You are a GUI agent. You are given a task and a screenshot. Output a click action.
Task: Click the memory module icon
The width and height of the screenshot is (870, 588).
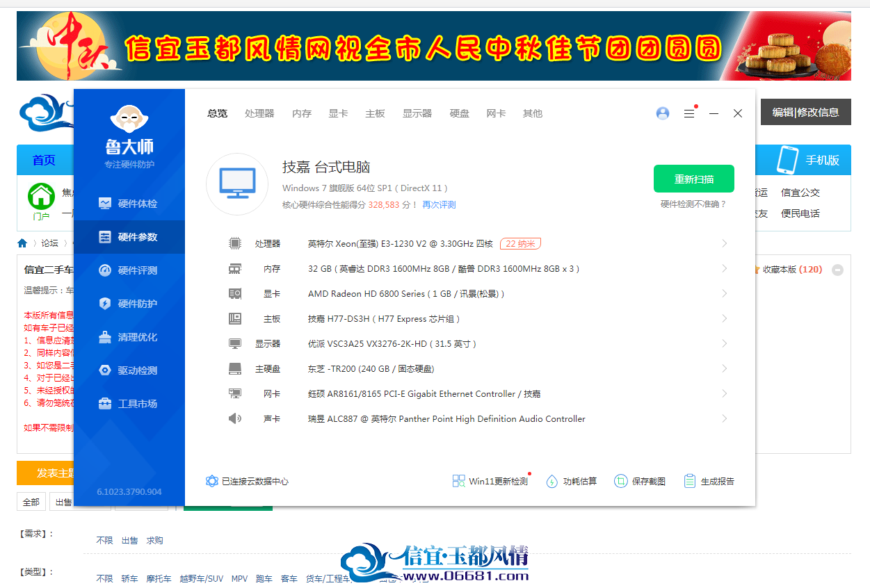click(235, 268)
